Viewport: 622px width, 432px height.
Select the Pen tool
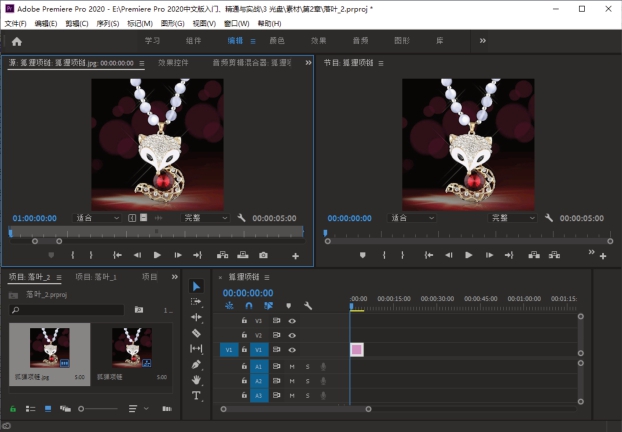196,365
